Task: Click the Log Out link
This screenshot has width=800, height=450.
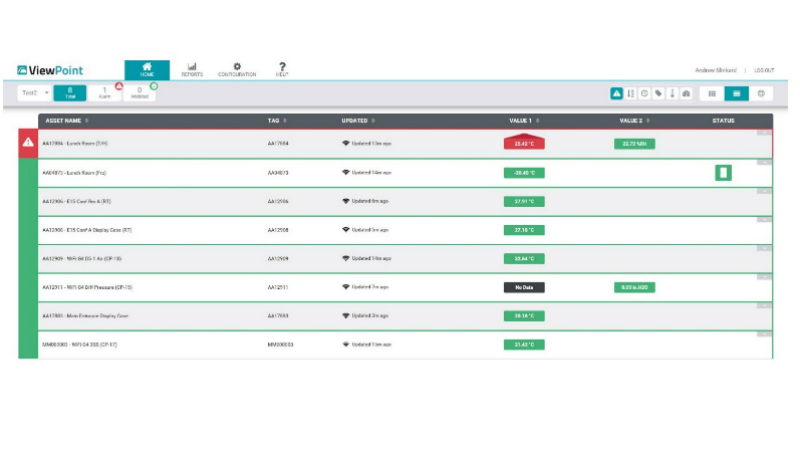Action: tap(764, 70)
